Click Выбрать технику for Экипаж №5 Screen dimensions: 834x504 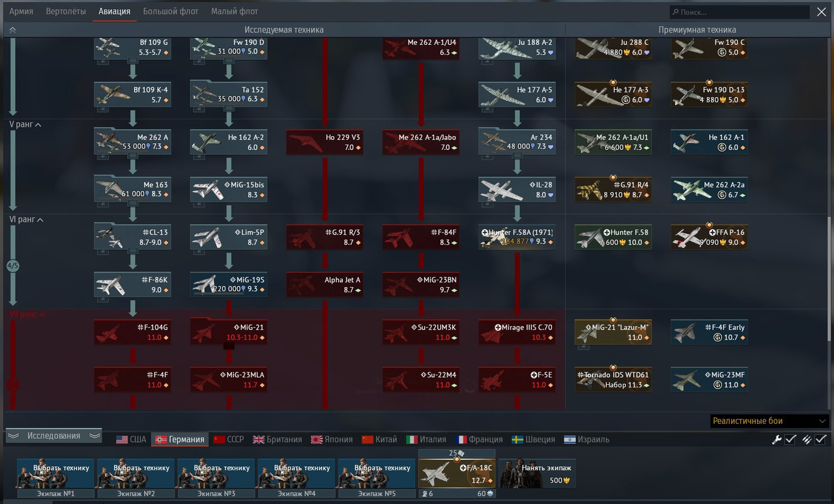click(x=377, y=473)
